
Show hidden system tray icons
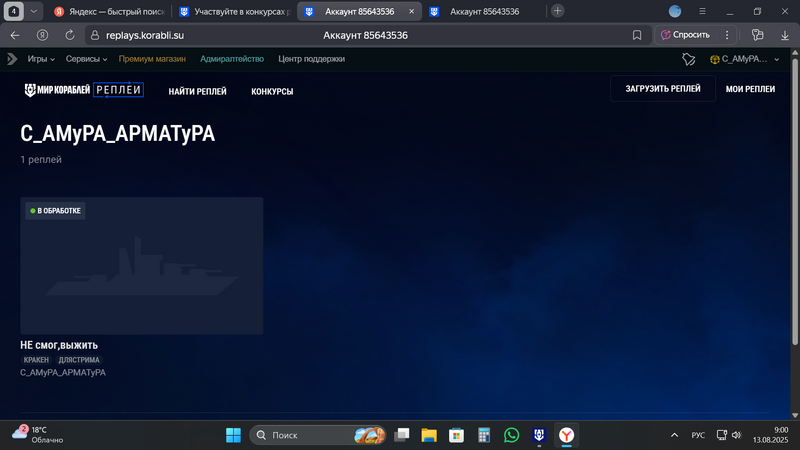(674, 435)
